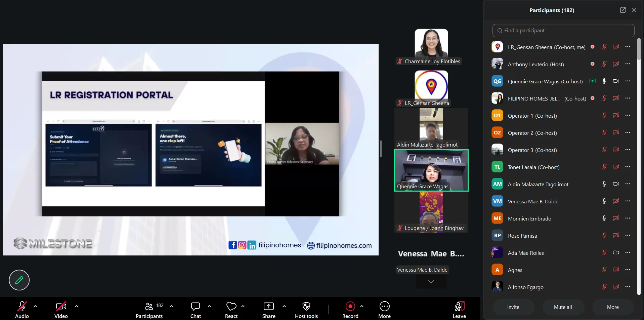Open more options for Operator 2
Screen dimensions: 644x320
point(628,132)
